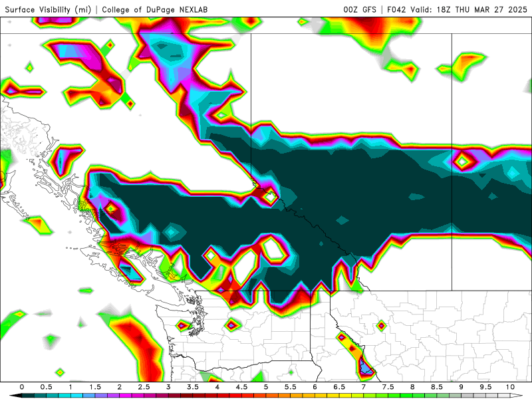532x399 pixels.
Task: Select the 3 value on the visibility scale
Action: point(168,387)
